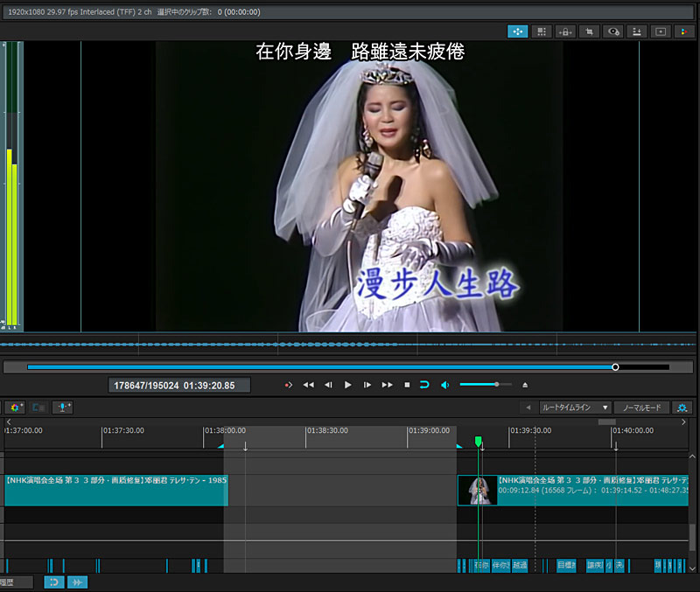Fast forward the preview
This screenshot has width=700, height=592.
click(x=387, y=385)
